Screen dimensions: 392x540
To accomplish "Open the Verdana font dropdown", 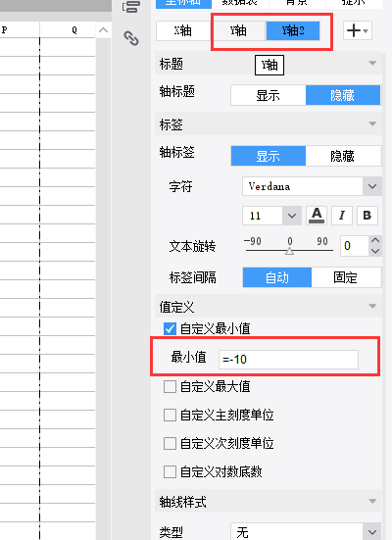I will pyautogui.click(x=372, y=186).
